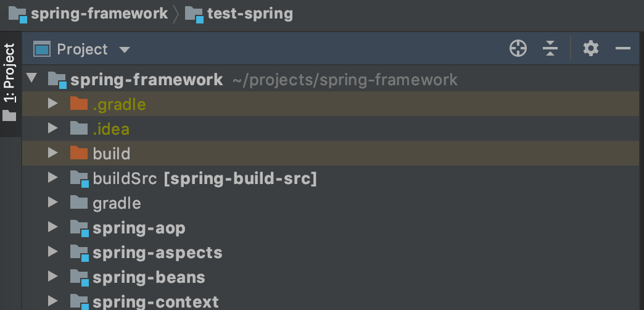The width and height of the screenshot is (644, 310).
Task: Hide the Project tool window with the minus icon
Action: 622,49
